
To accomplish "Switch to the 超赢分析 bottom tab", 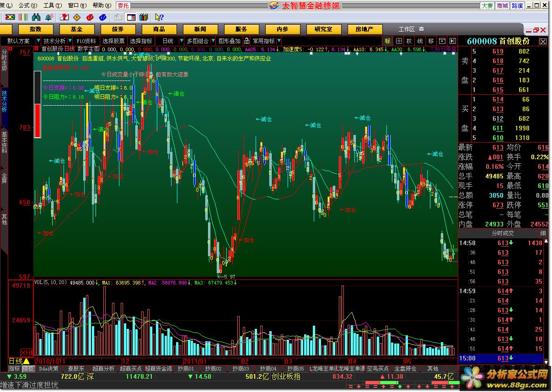I will tap(103, 368).
